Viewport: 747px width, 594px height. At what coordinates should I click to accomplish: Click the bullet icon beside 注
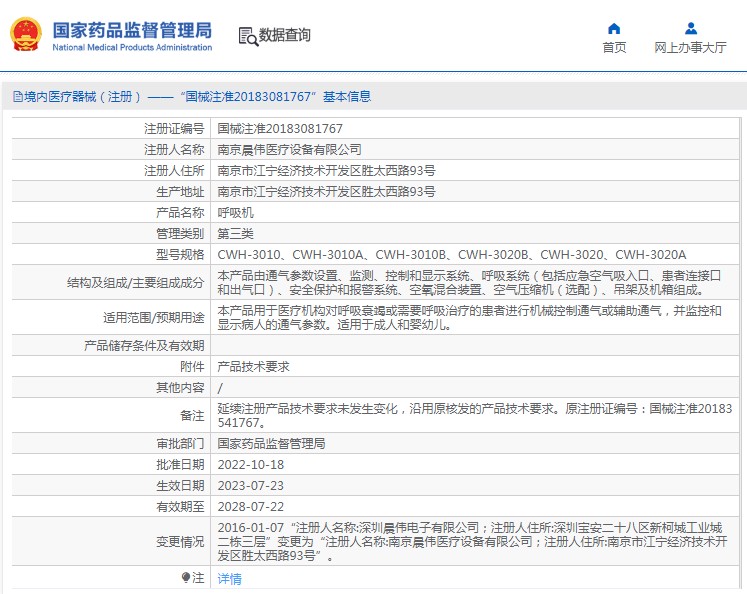click(186, 578)
